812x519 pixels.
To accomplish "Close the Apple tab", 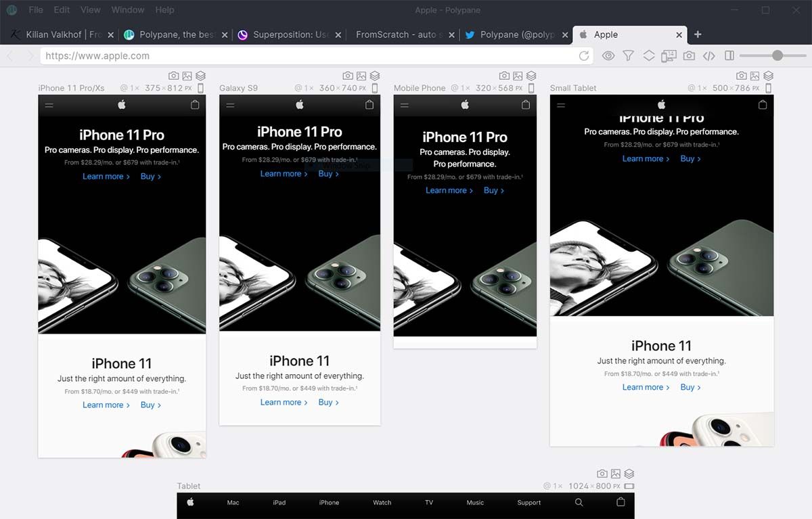I will point(679,35).
